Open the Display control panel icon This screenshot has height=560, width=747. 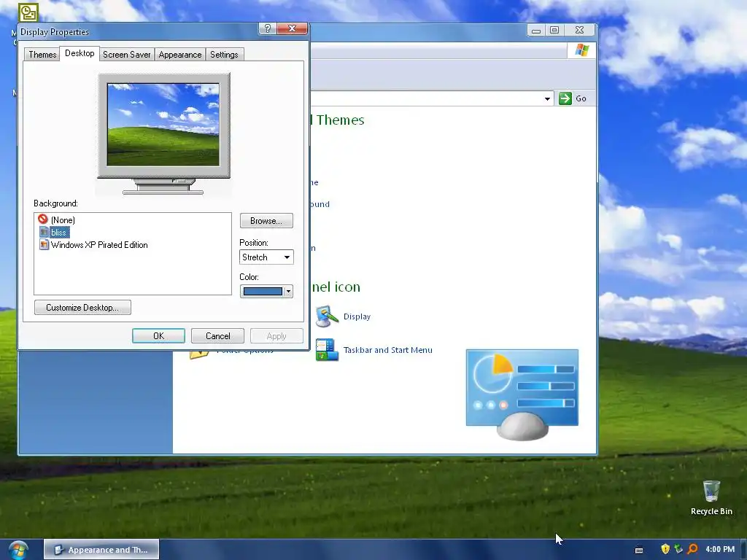click(326, 316)
